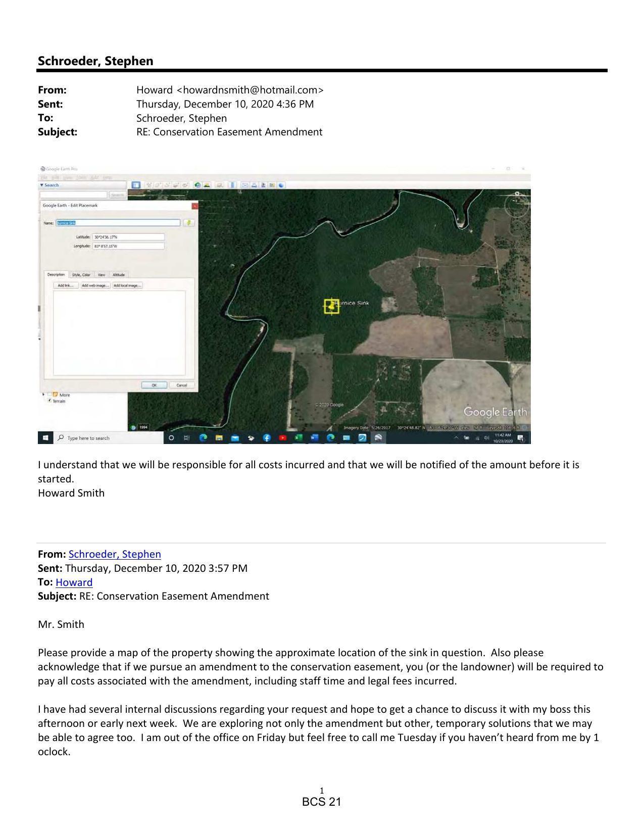The image size is (644, 834).
Task: Toggle the More layer checkbox
Action: [x=49, y=395]
